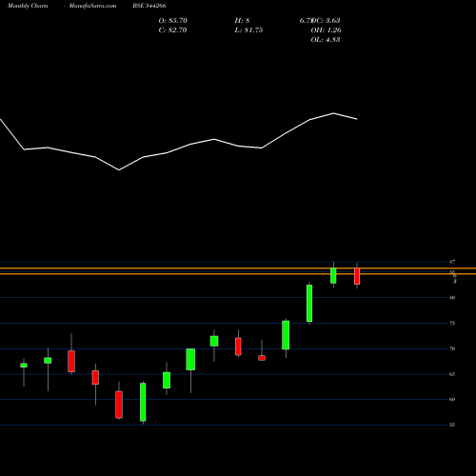Click the 65 price axis label
The height and width of the screenshot is (476, 476).
coord(452,374)
